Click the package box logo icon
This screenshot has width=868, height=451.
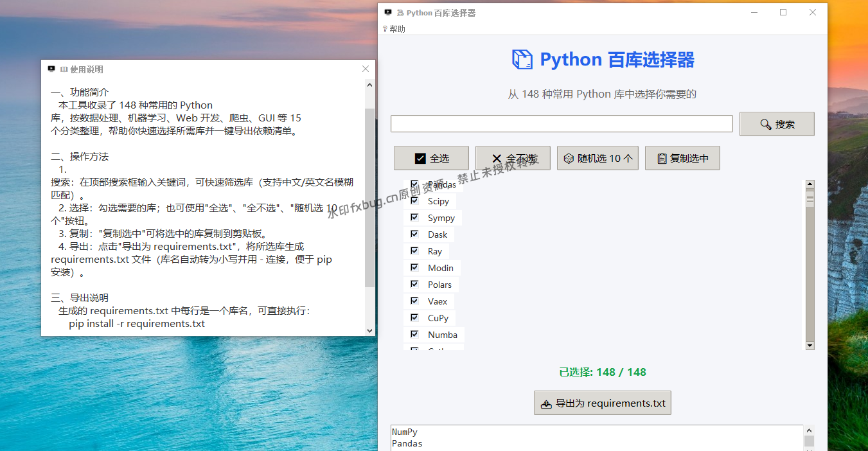click(522, 60)
